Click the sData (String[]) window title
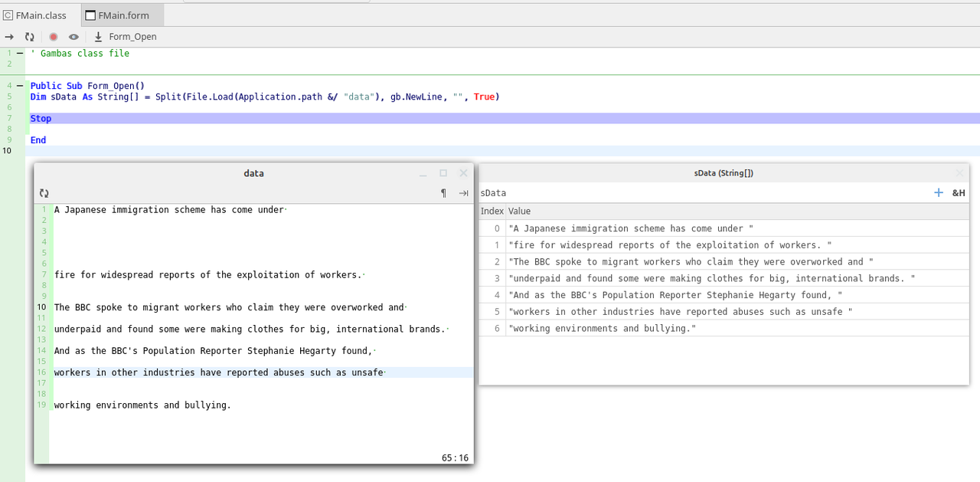Screen dimensions: 980x482 coord(724,173)
